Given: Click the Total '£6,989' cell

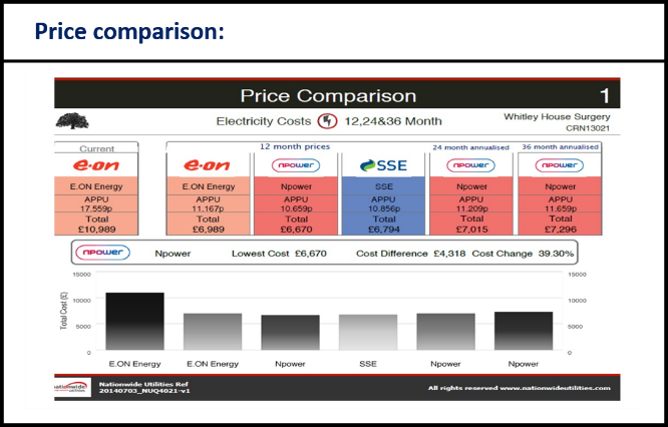Looking at the screenshot, I should 208,224.
